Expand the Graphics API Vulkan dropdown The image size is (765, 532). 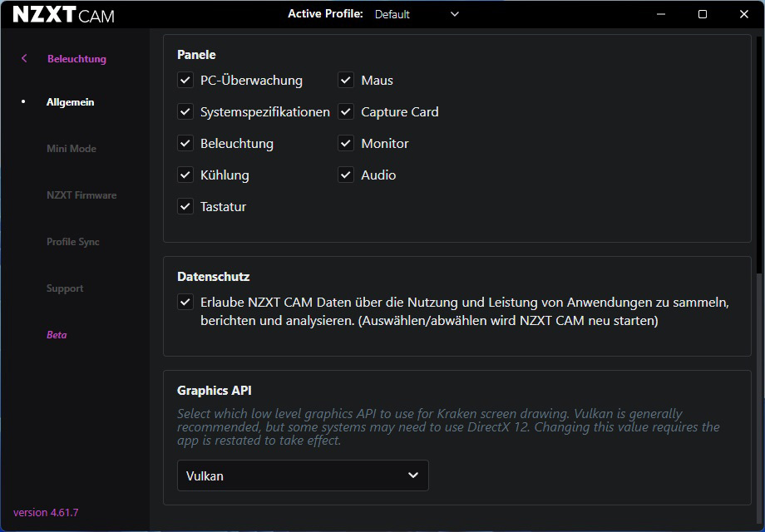303,475
